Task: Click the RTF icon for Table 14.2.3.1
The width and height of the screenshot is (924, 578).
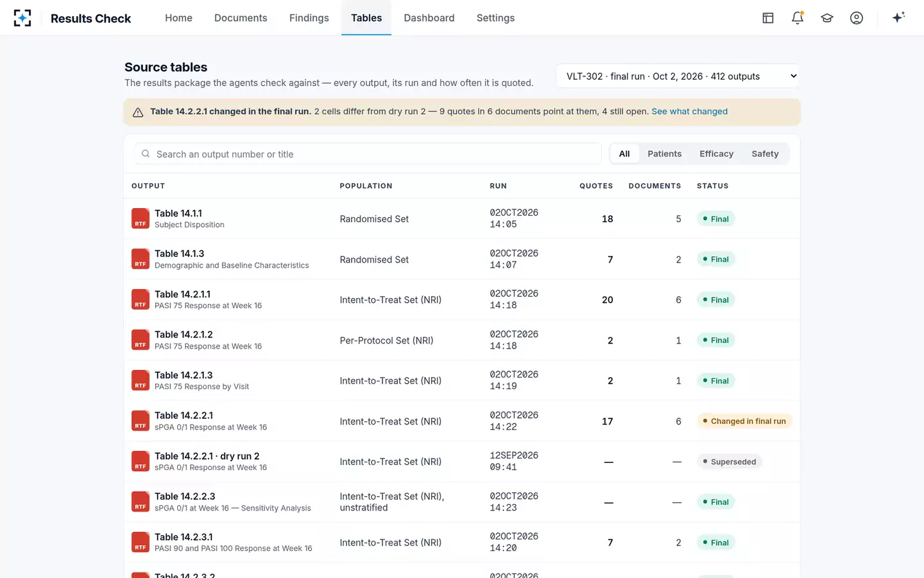Action: click(x=141, y=542)
